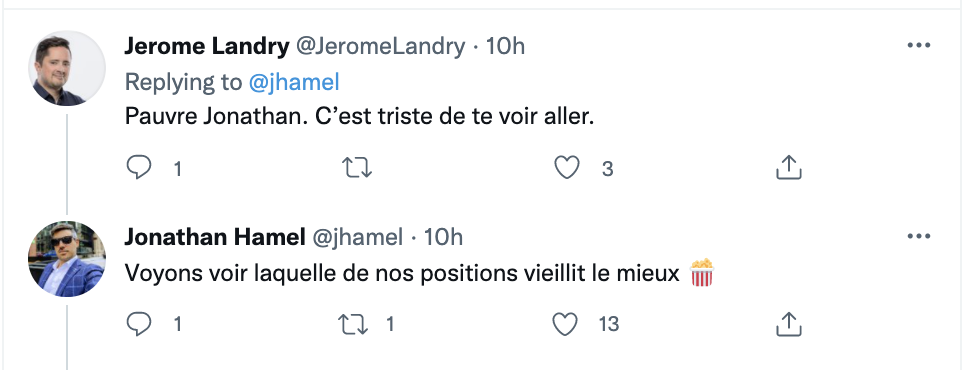Retweet Jerome Landry's tweet
The height and width of the screenshot is (370, 968).
click(x=357, y=168)
